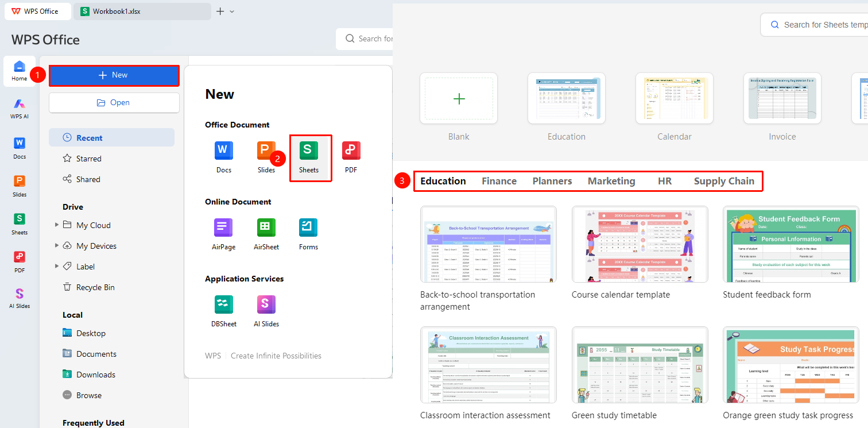Open the Calendar template thumbnail
This screenshot has height=428, width=868.
tap(675, 98)
